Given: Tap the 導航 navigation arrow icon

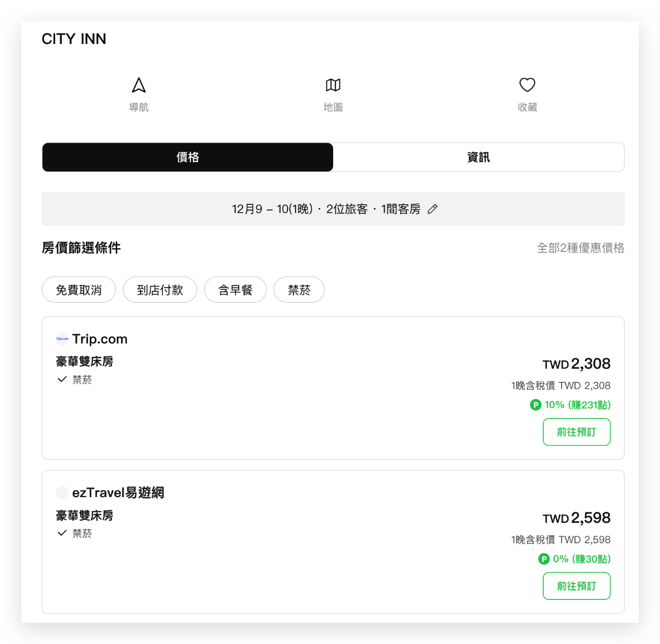Looking at the screenshot, I should [x=138, y=85].
